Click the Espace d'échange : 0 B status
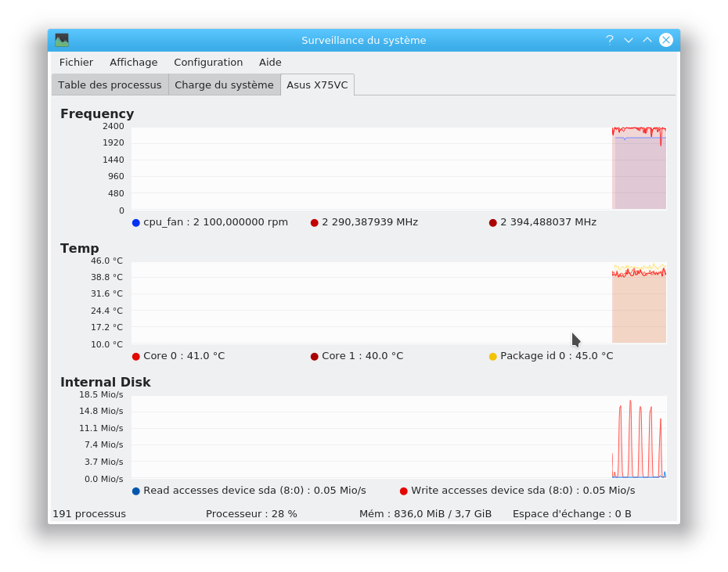 [572, 514]
